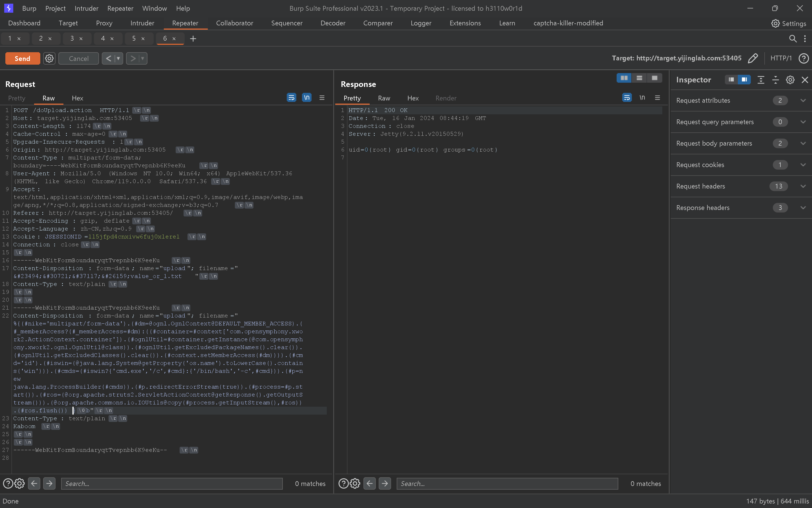Open Repeater send options gear
The width and height of the screenshot is (812, 508).
point(49,58)
